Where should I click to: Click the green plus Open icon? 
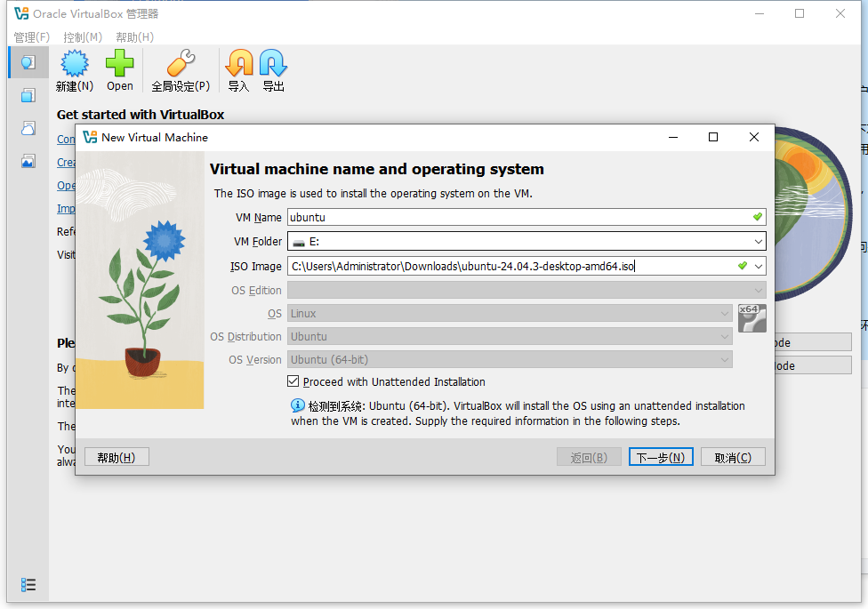[120, 70]
